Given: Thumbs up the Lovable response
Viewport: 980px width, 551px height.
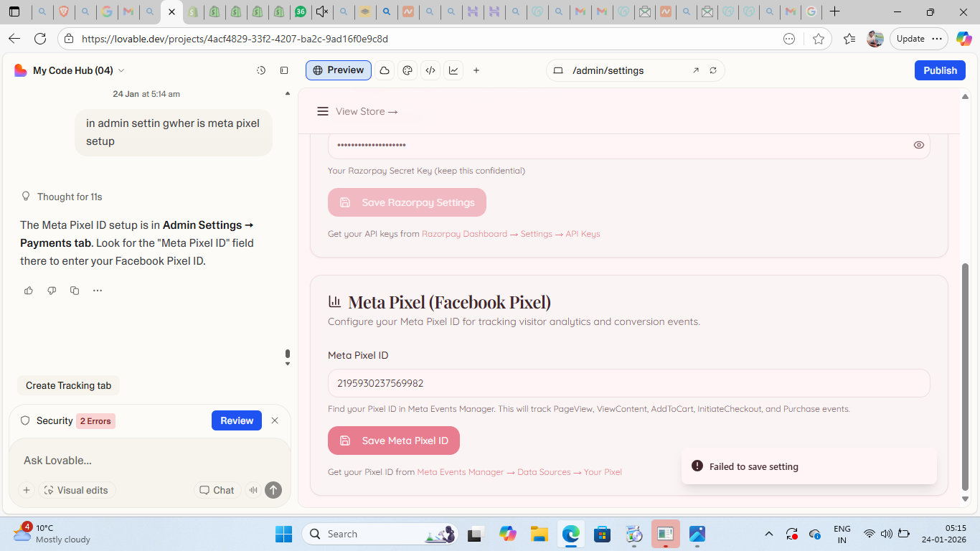Looking at the screenshot, I should [29, 291].
